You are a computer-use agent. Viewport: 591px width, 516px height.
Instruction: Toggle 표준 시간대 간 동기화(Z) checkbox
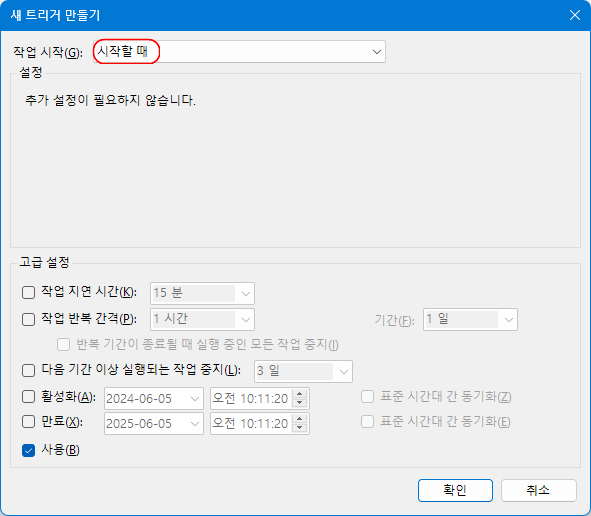coord(367,397)
